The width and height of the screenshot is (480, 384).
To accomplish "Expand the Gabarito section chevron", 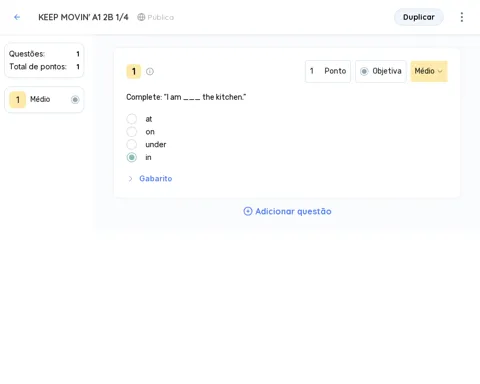I will 130,179.
